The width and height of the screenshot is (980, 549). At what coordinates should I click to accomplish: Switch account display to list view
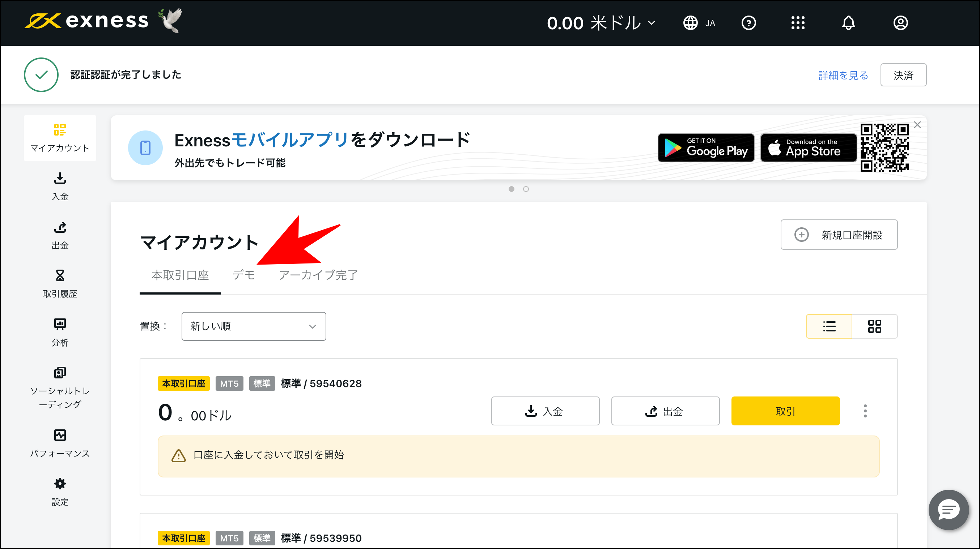pos(829,326)
